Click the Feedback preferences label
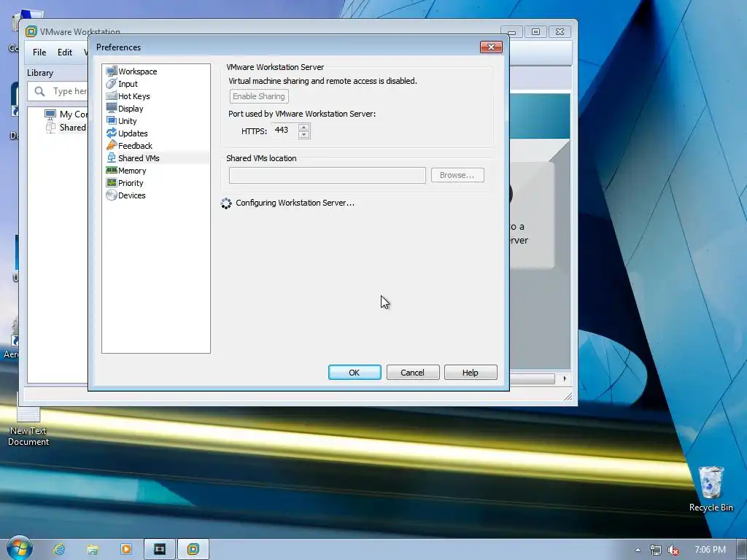Screen dimensions: 747x560 click(x=135, y=146)
